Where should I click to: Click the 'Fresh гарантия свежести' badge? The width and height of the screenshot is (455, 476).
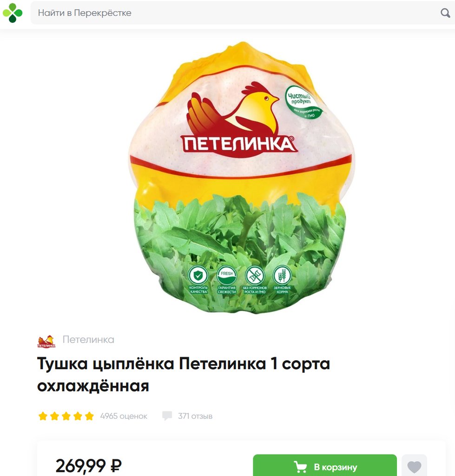[x=227, y=279]
